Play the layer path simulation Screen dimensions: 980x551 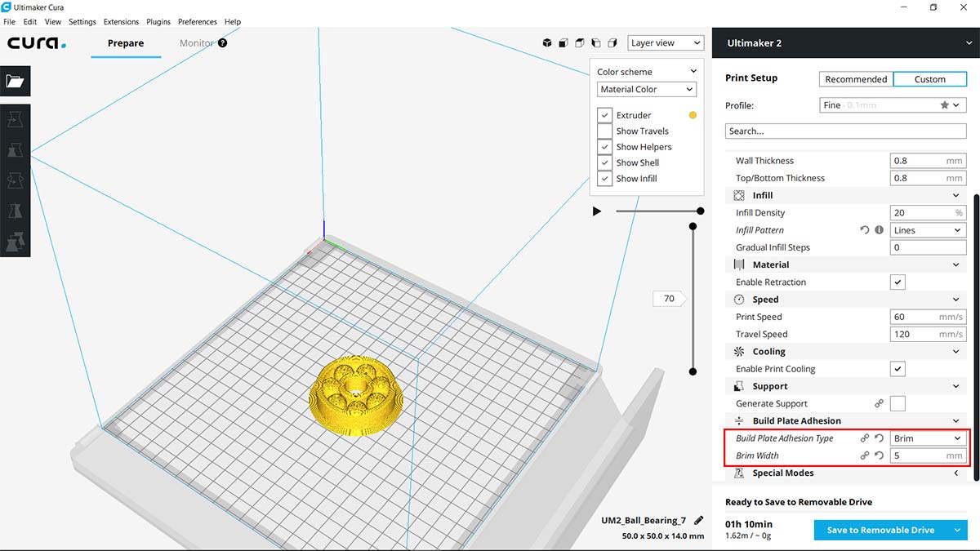597,211
